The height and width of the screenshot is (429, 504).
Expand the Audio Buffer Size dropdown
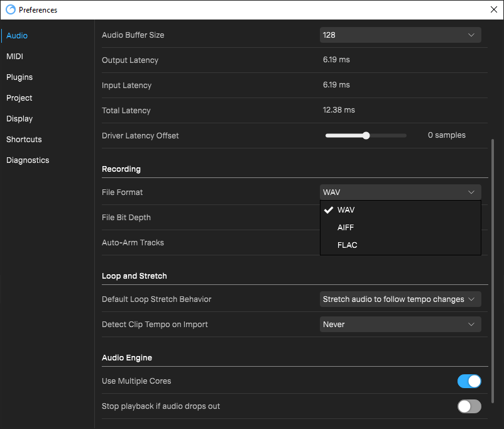tap(400, 35)
